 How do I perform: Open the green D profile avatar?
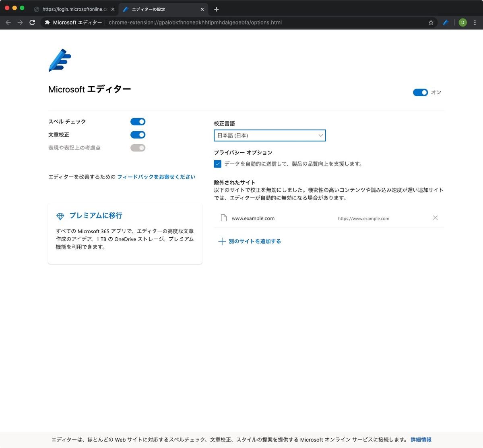click(462, 23)
